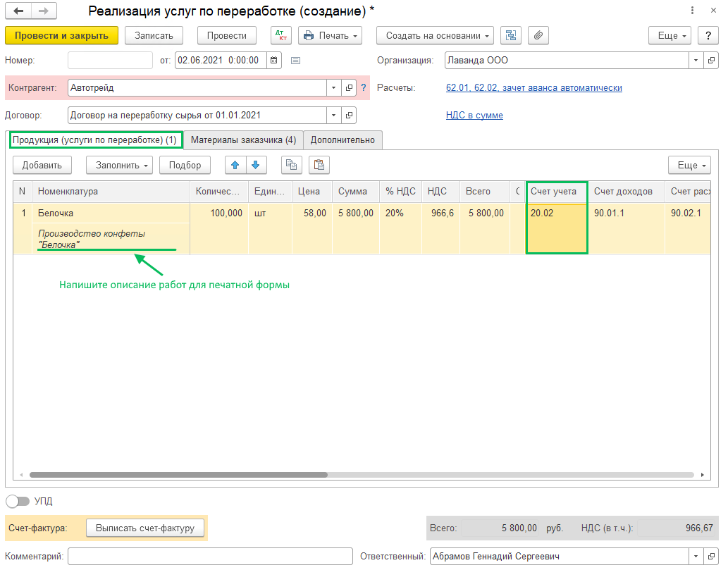Expand the Договор dropdown list
The width and height of the screenshot is (728, 570).
[333, 115]
